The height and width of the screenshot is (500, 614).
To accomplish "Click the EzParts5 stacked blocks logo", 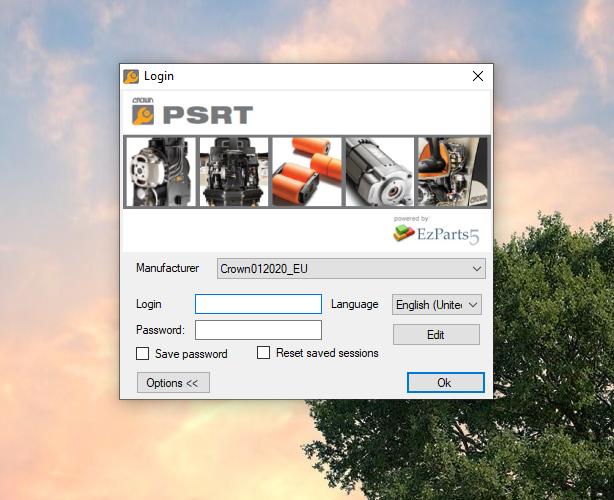I will [x=403, y=234].
